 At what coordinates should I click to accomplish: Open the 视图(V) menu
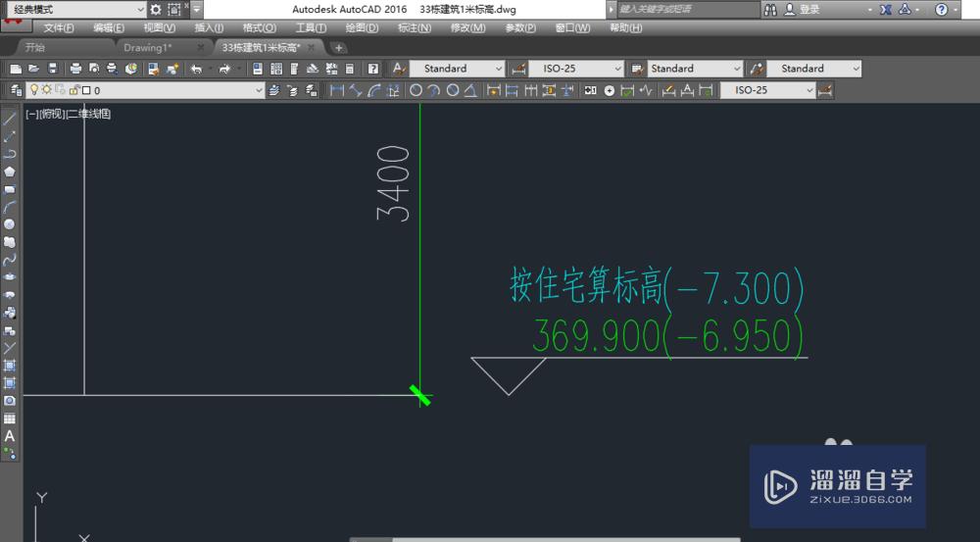(160, 28)
